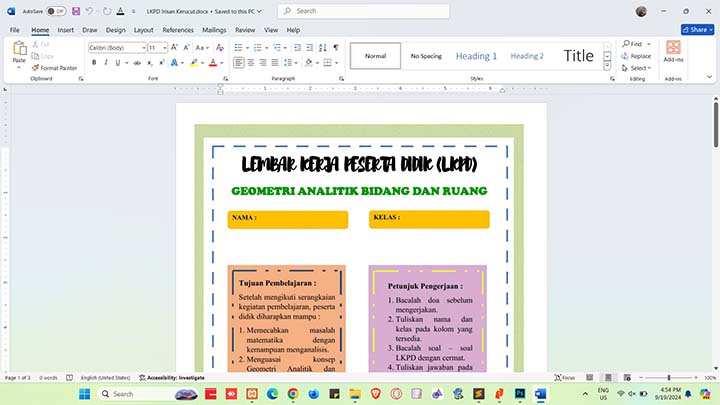The width and height of the screenshot is (720, 405).
Task: Show paragraph marks with pilcrow icon
Action: pyautogui.click(x=336, y=47)
